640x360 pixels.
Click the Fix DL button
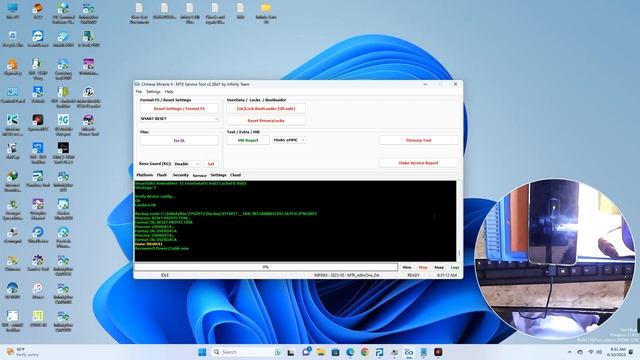(x=179, y=140)
